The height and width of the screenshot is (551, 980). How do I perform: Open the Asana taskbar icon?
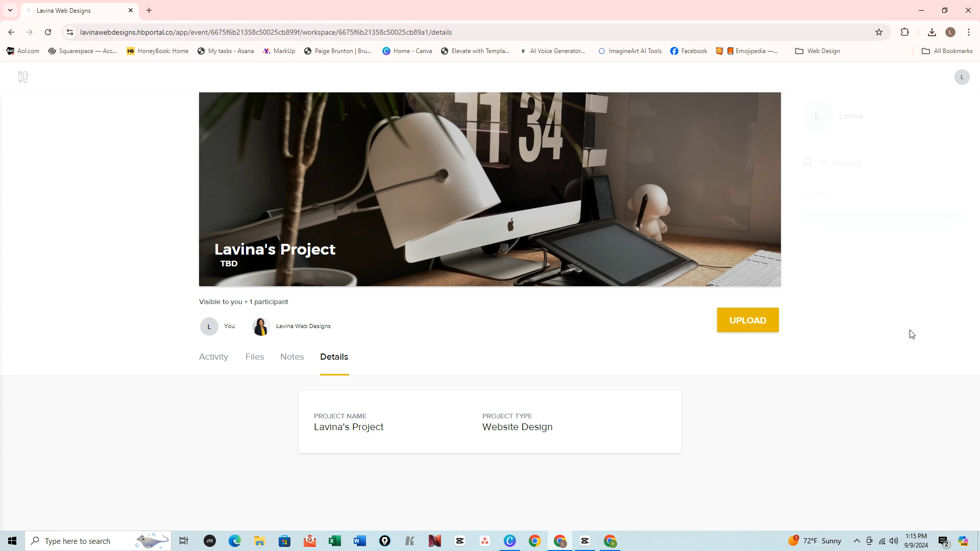(485, 541)
